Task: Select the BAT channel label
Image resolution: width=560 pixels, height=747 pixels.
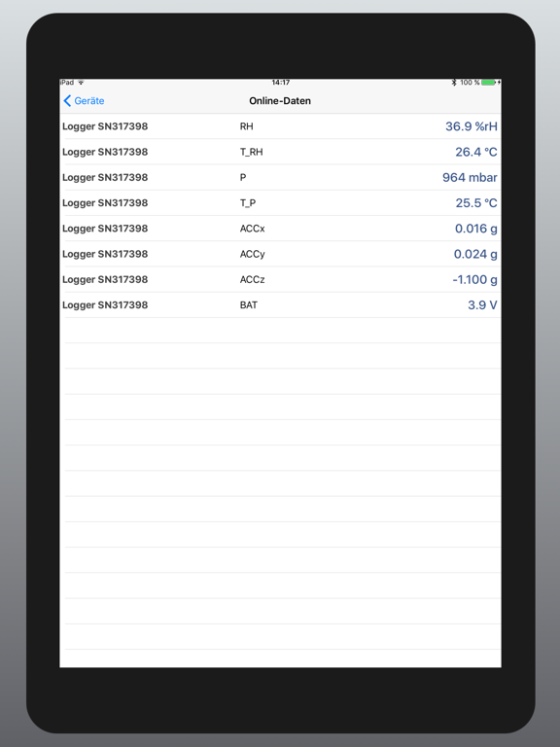Action: click(x=248, y=304)
